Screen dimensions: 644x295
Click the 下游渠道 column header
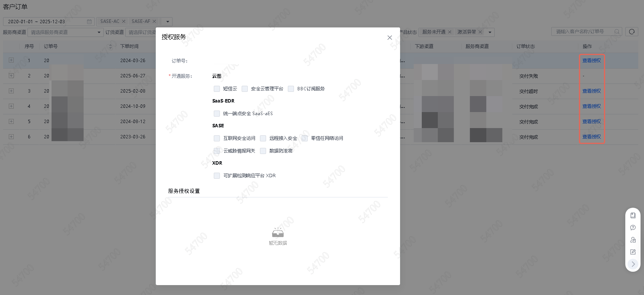coord(424,46)
